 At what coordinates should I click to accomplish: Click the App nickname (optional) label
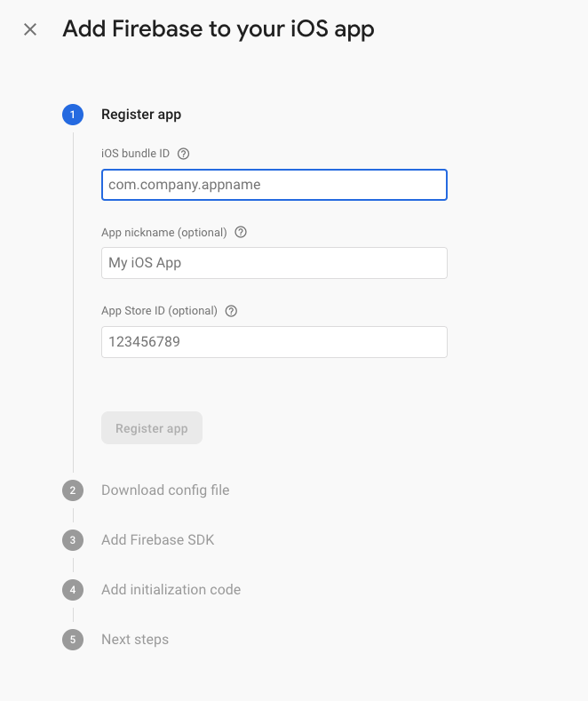[x=164, y=233]
